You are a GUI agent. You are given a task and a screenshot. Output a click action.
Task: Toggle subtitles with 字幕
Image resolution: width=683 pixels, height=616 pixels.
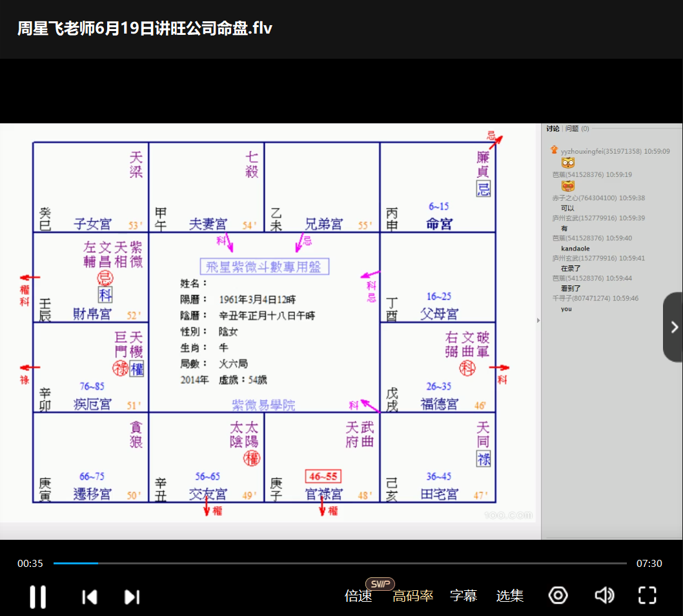point(463,596)
